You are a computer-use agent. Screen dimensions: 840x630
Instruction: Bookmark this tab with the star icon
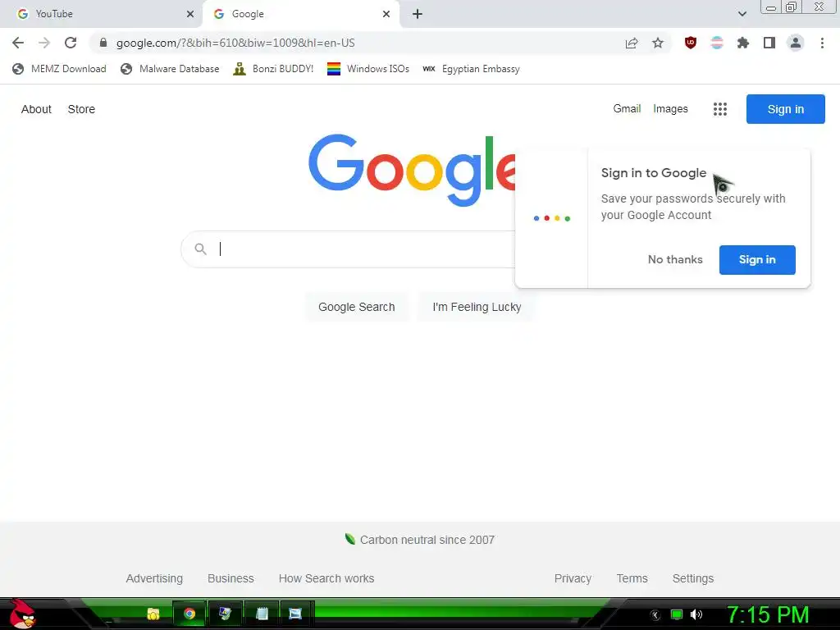click(658, 43)
